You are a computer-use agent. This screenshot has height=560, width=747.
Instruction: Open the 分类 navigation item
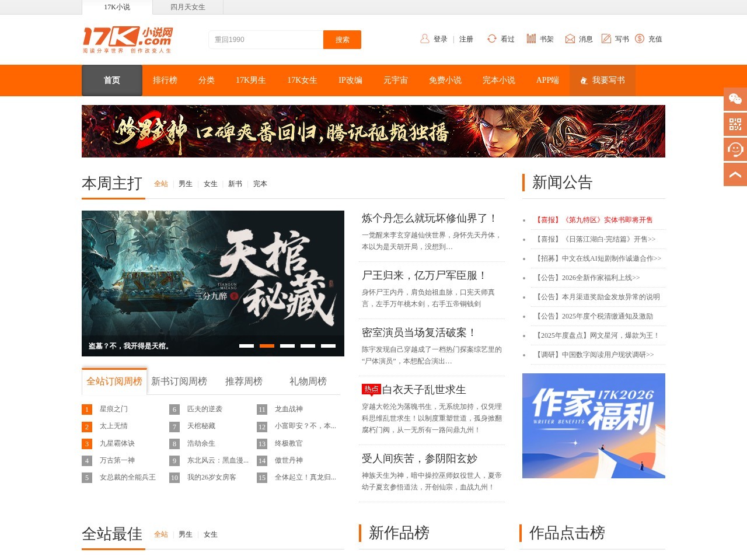click(207, 80)
